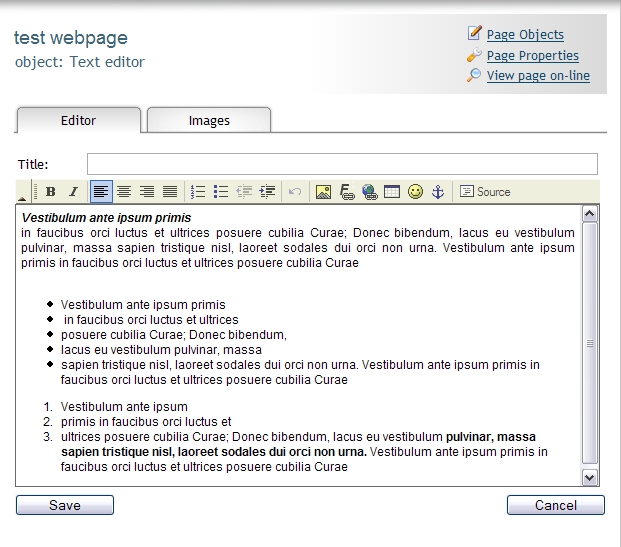This screenshot has height=547, width=621.
Task: Insert a numbered list
Action: coord(198,192)
